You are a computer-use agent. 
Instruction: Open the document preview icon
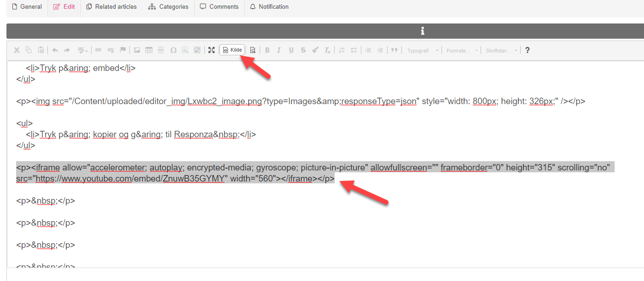click(x=253, y=50)
